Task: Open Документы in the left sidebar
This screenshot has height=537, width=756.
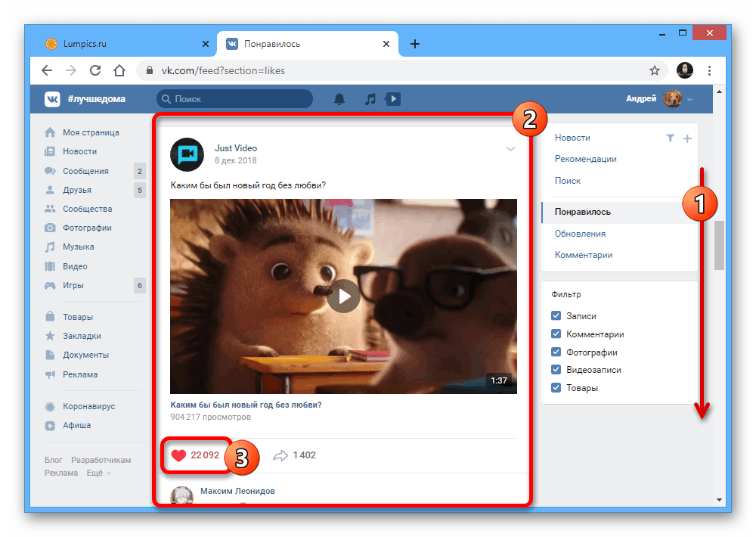Action: 86,355
